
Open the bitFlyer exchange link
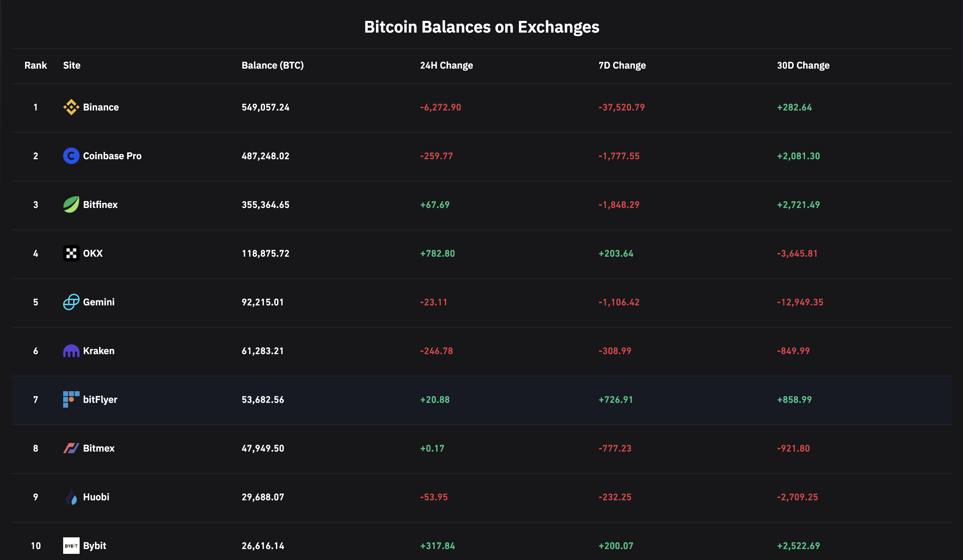click(x=100, y=399)
